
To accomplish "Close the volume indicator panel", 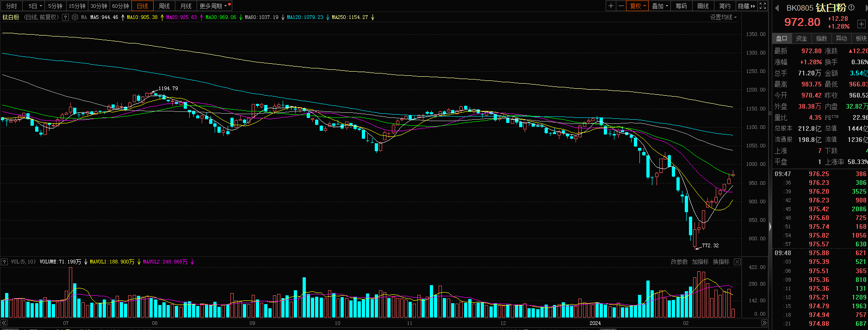I will pyautogui.click(x=737, y=262).
